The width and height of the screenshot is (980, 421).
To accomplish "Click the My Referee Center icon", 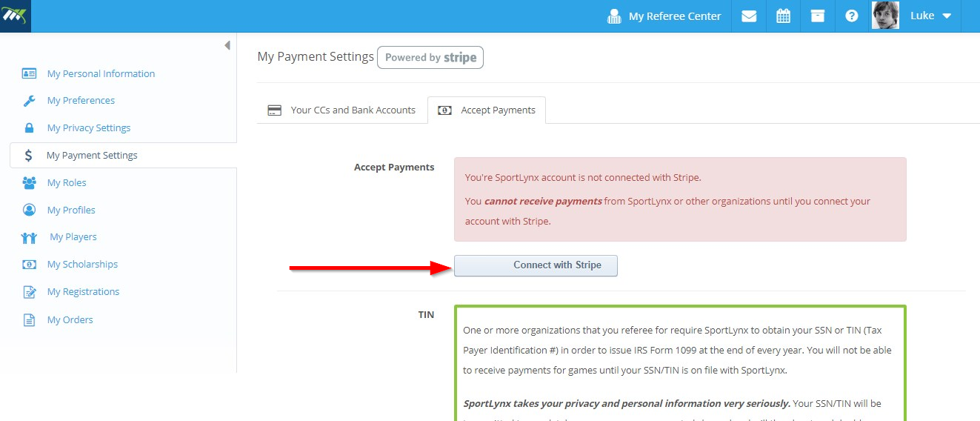I will tap(614, 16).
